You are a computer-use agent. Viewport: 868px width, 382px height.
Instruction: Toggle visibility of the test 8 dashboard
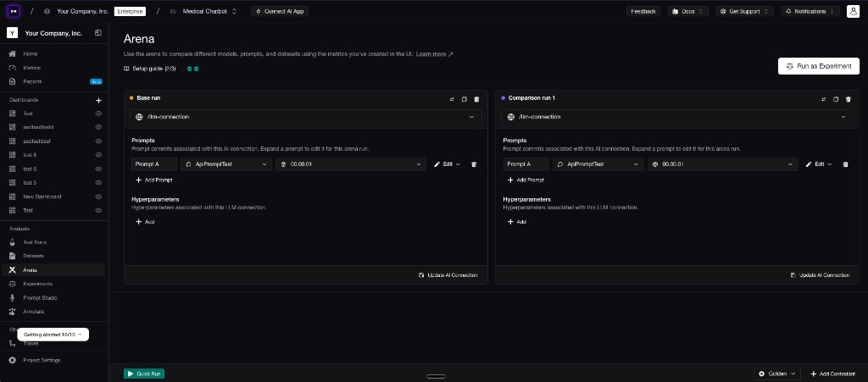point(98,155)
